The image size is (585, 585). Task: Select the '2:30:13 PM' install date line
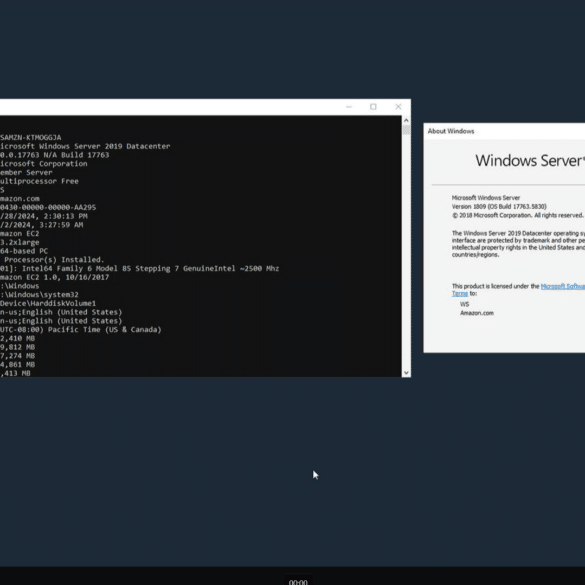tap(44, 216)
